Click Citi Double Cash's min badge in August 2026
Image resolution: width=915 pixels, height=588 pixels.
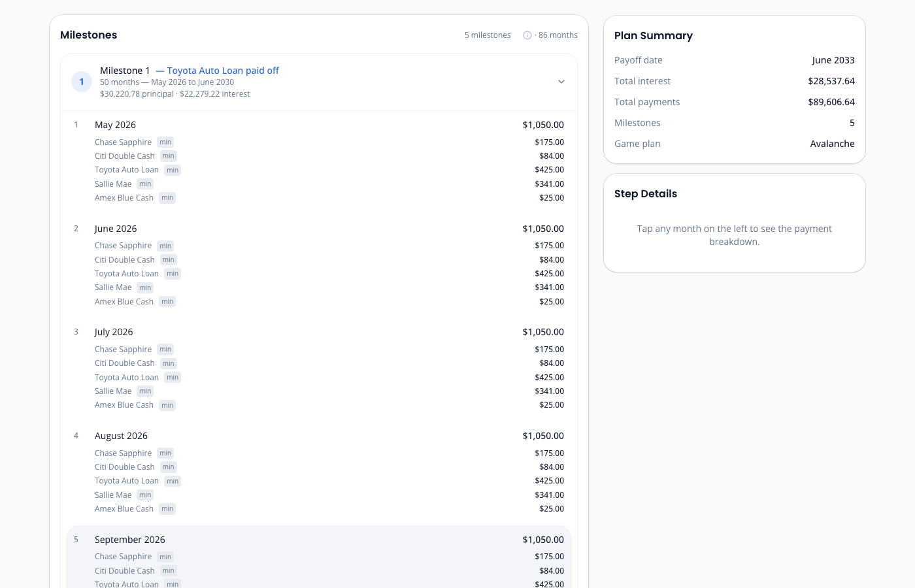tap(168, 466)
